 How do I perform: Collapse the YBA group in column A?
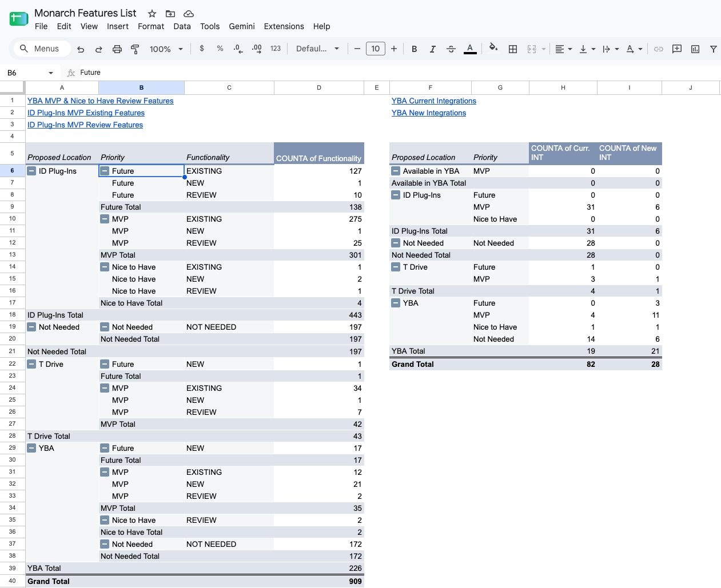point(32,448)
